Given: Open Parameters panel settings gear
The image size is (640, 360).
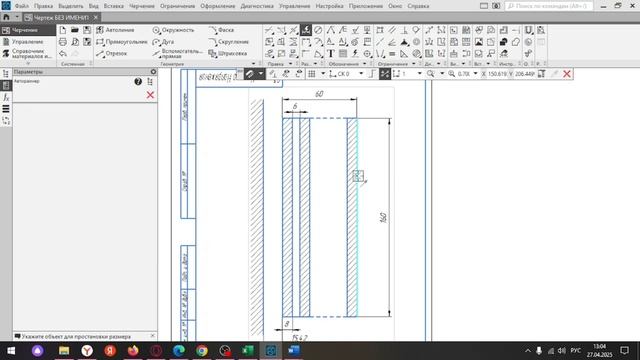Looking at the screenshot, I should pyautogui.click(x=153, y=72).
